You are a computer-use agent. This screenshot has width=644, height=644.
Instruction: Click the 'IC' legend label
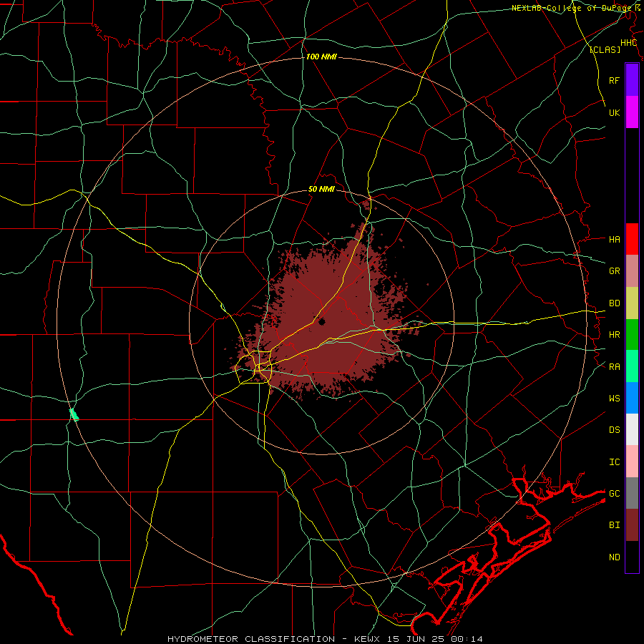click(614, 462)
